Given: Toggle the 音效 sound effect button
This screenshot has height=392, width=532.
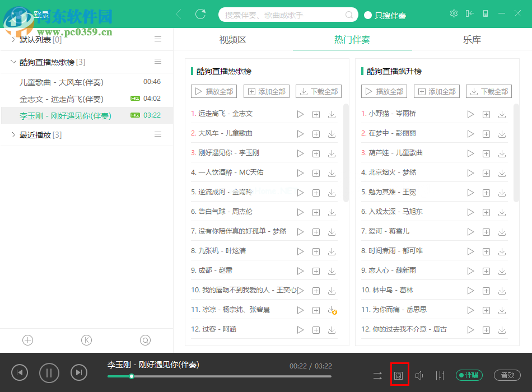Looking at the screenshot, I should (x=507, y=375).
